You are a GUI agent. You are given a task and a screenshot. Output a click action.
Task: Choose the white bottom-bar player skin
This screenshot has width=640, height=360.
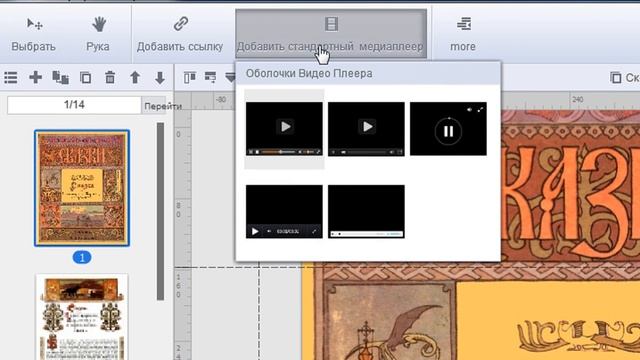point(366,211)
